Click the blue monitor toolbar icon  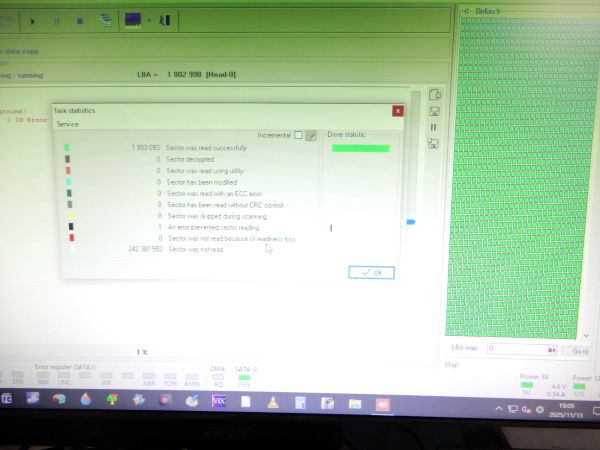(x=132, y=20)
